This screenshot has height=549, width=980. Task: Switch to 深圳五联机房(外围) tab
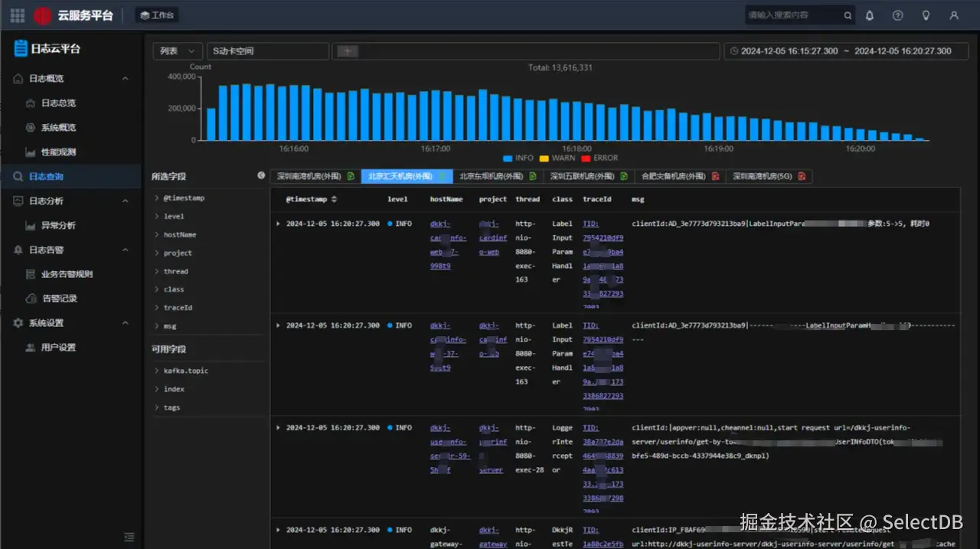pos(589,176)
